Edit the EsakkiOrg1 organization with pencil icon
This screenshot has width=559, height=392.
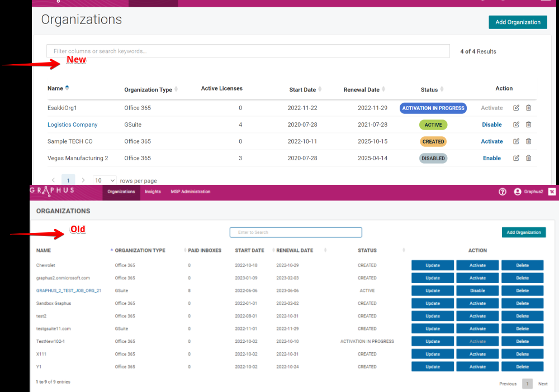click(x=516, y=108)
